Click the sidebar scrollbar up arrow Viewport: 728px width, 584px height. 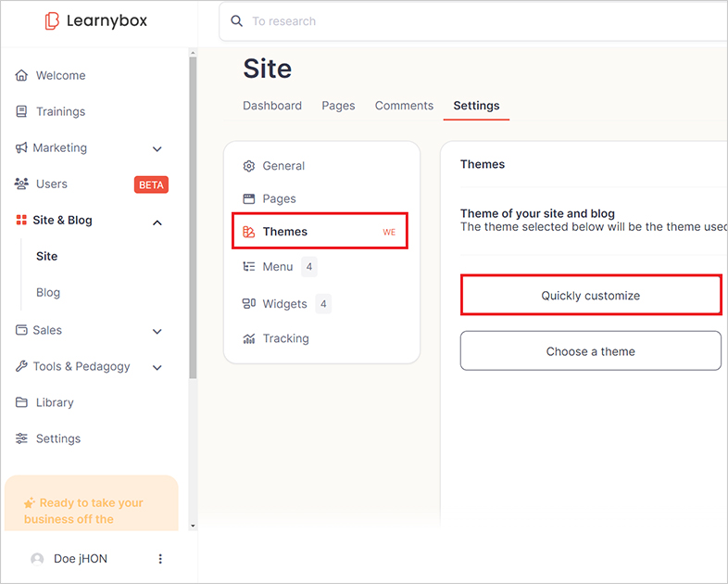193,53
